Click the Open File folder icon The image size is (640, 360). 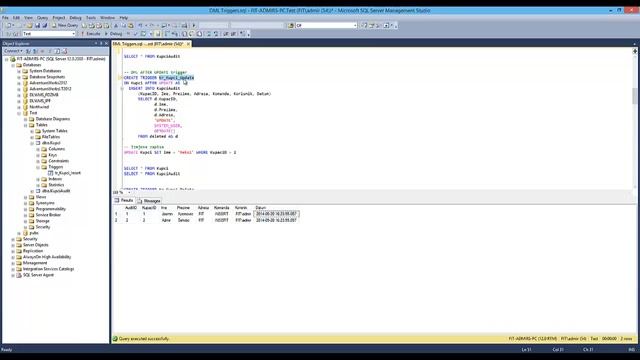29,25
